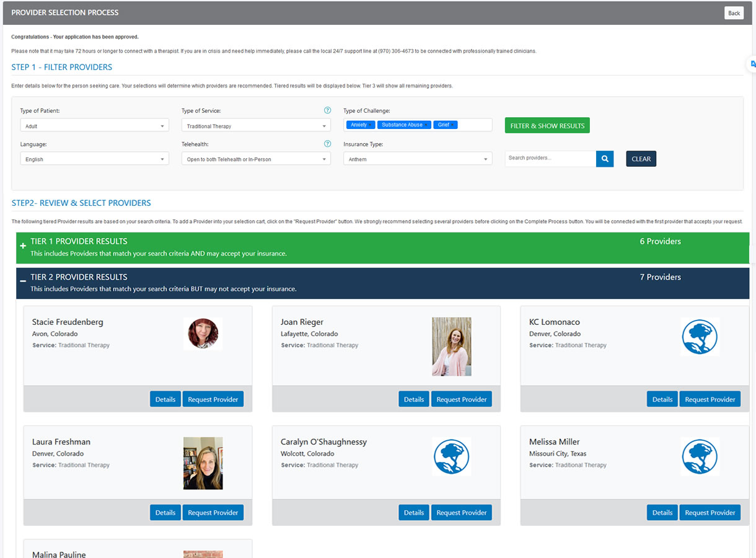
Task: Remove the Grief challenge tag
Action: coord(454,125)
